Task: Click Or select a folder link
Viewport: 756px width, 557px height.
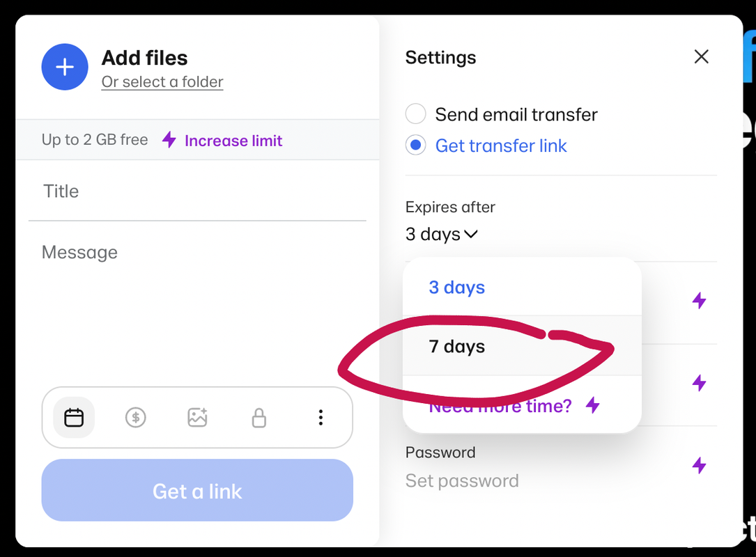Action: 162,82
